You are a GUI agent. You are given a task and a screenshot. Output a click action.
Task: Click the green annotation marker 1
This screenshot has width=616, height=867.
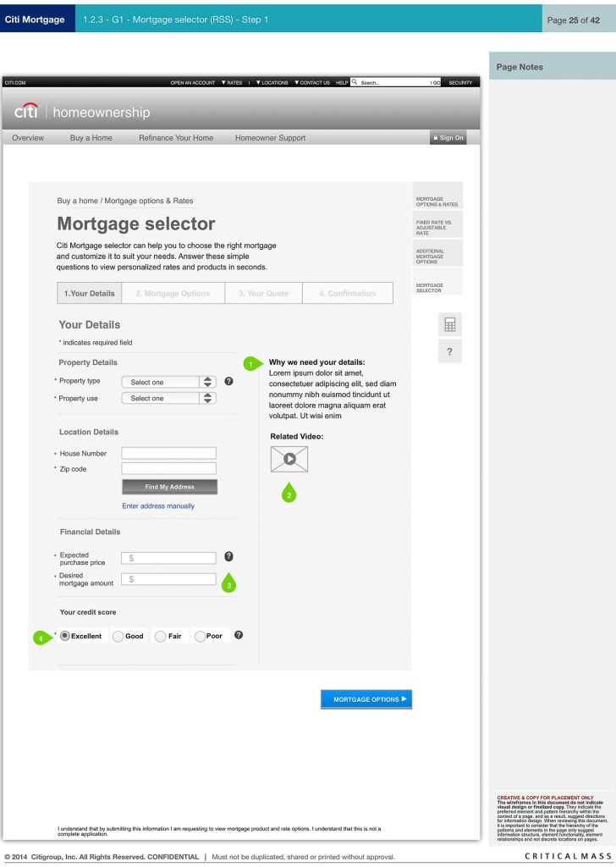pos(250,363)
